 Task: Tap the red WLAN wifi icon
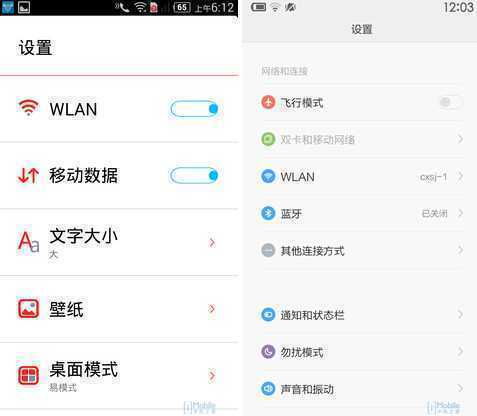click(28, 108)
